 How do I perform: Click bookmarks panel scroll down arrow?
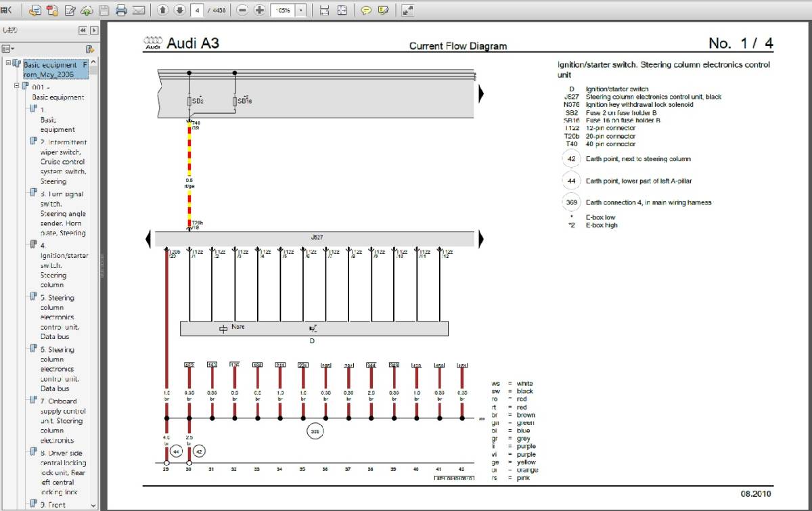pyautogui.click(x=94, y=505)
